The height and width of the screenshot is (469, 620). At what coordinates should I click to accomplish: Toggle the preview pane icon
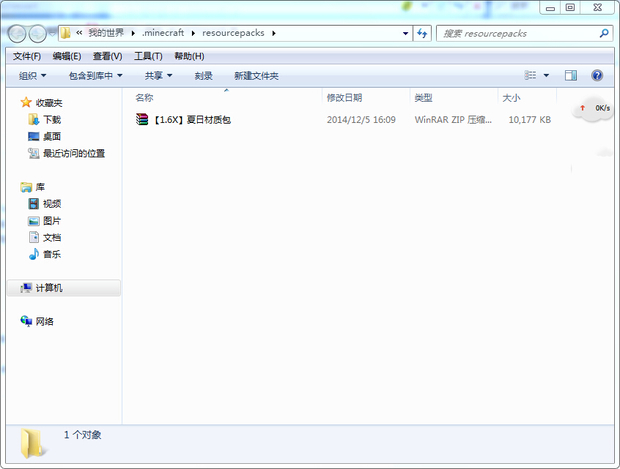tap(571, 75)
